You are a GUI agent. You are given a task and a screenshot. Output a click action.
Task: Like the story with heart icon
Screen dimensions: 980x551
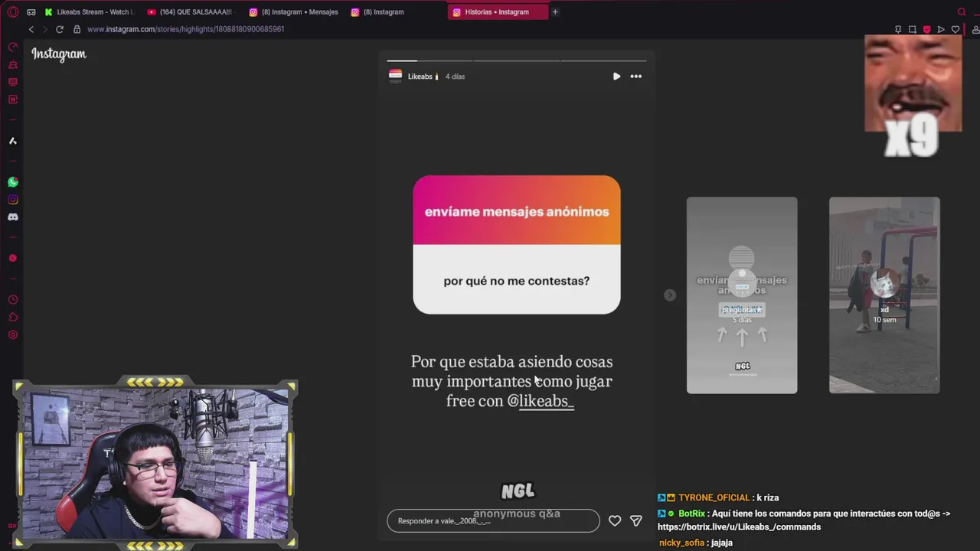615,521
